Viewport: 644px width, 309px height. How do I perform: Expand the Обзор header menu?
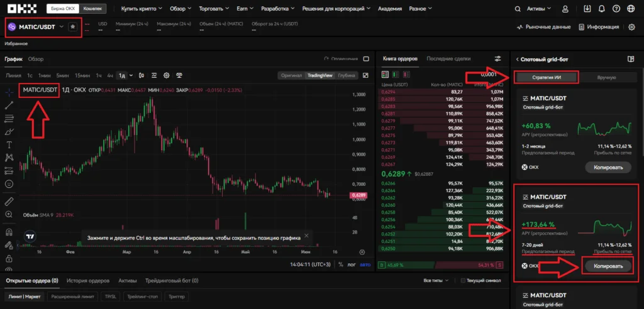pyautogui.click(x=180, y=8)
